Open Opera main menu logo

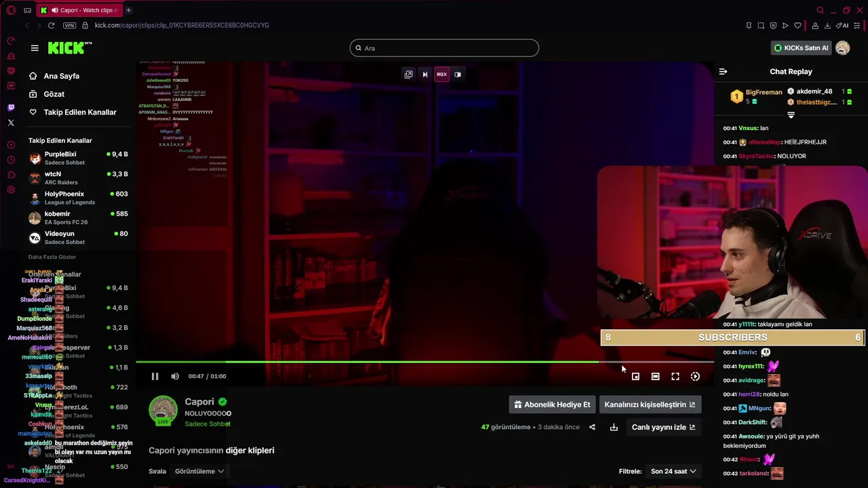click(x=11, y=10)
